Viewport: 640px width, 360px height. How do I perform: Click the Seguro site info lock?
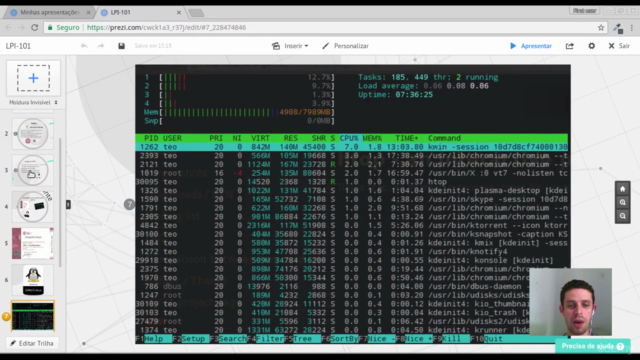[63, 27]
